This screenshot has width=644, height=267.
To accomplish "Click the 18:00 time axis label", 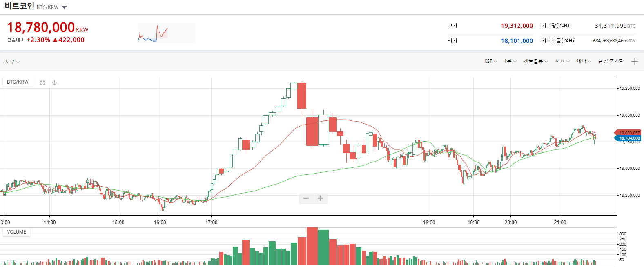I will 429,222.
